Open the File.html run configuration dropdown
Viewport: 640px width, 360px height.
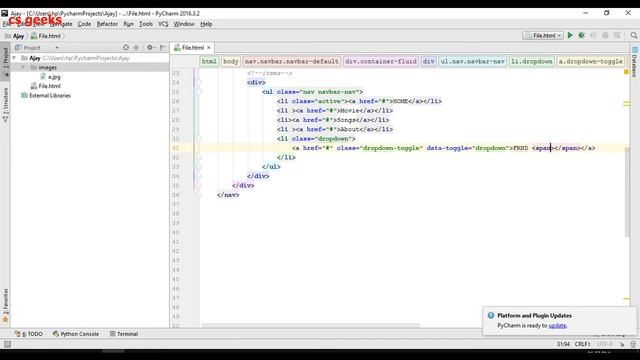[x=543, y=36]
